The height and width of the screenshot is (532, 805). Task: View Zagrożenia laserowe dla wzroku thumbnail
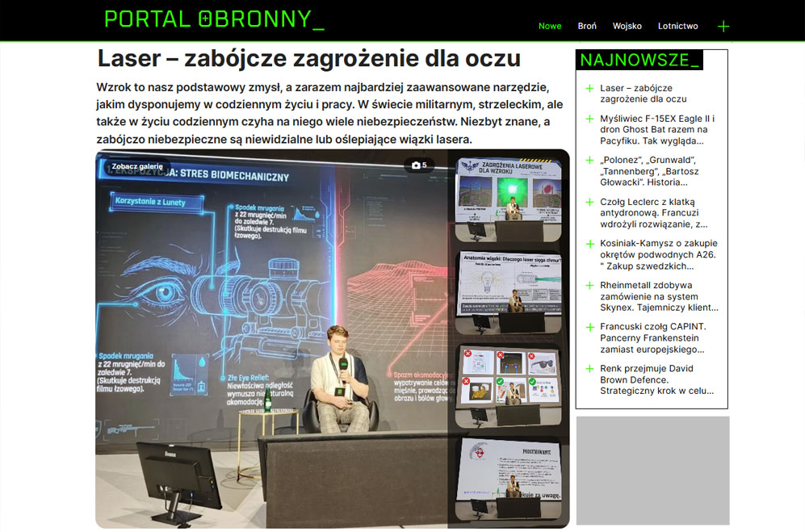pyautogui.click(x=508, y=199)
